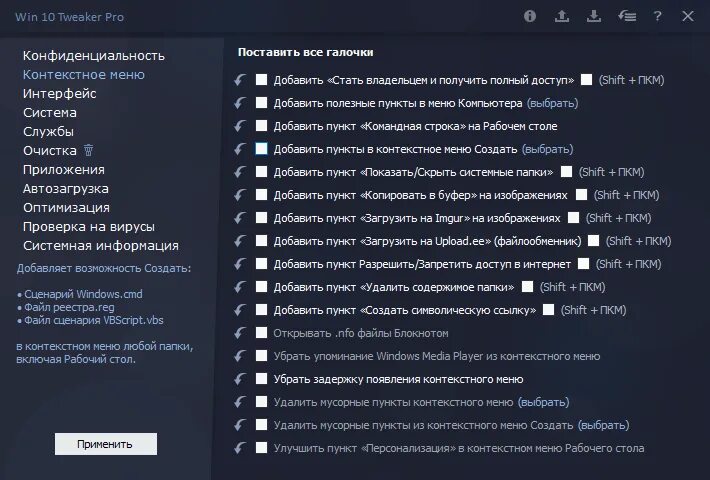Click undo arrow for Удалить мусорные пункты контекстного меню
The image size is (710, 480).
click(x=240, y=402)
